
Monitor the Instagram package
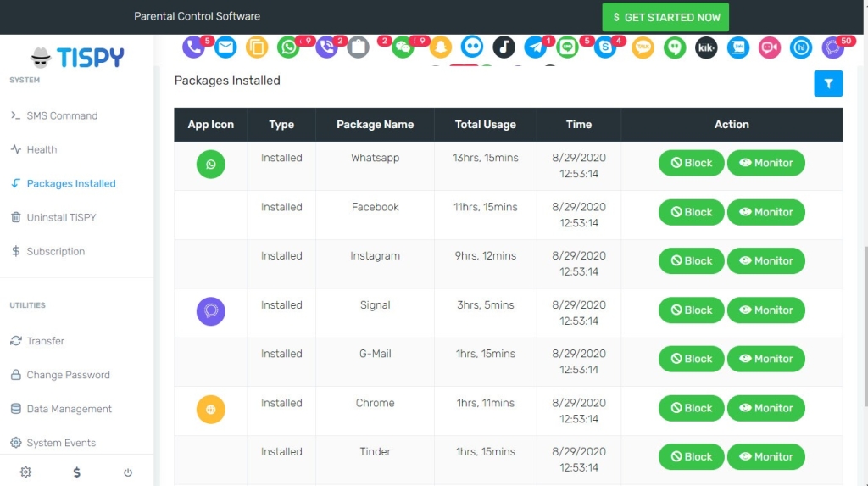(766, 261)
